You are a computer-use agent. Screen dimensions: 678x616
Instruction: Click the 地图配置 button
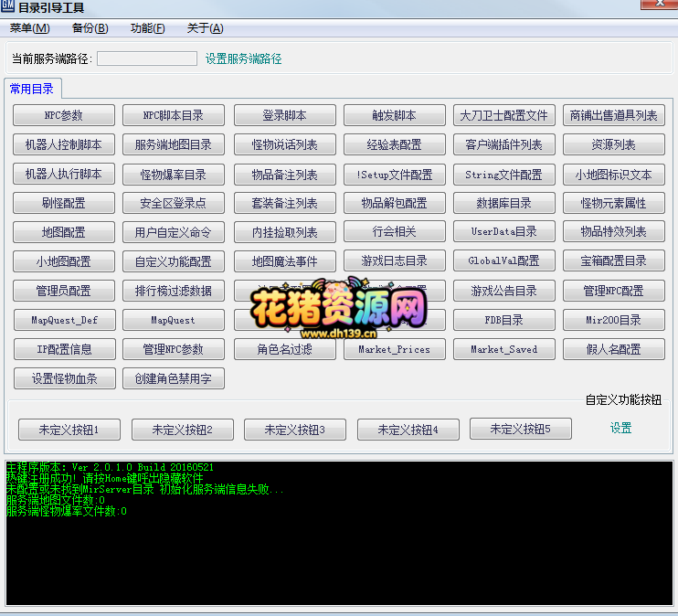tap(64, 232)
